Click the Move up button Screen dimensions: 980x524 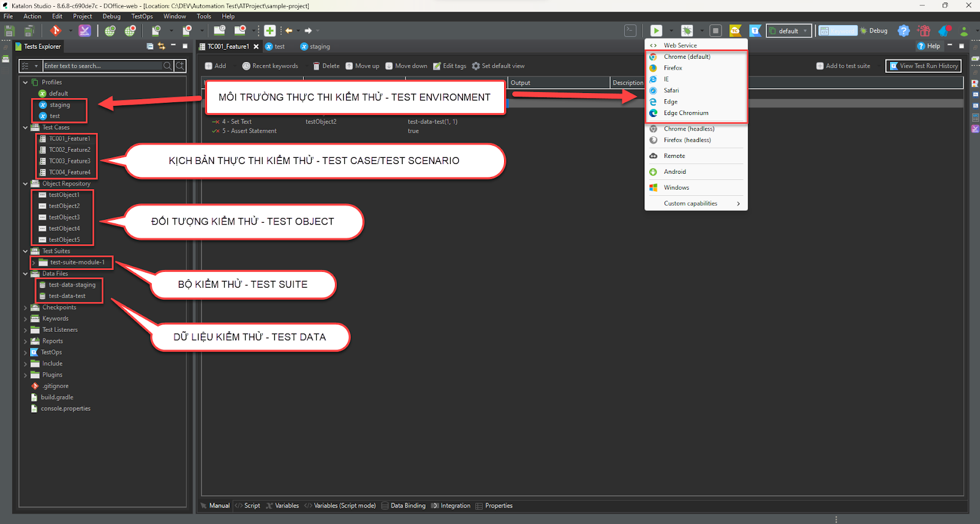[x=363, y=66]
